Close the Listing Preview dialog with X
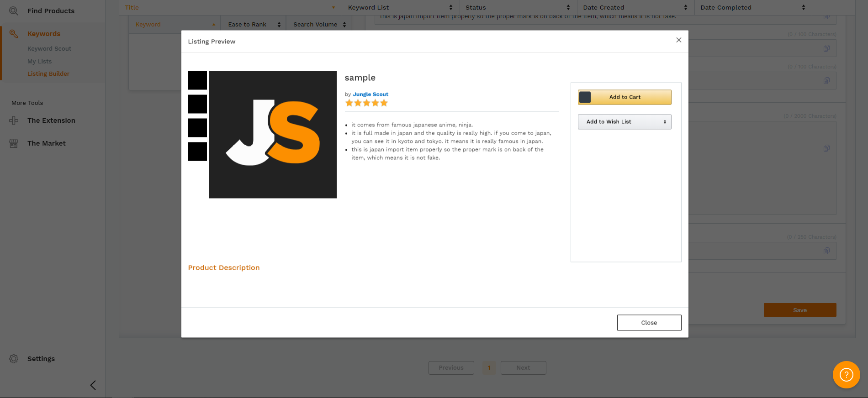Image resolution: width=868 pixels, height=398 pixels. [679, 40]
